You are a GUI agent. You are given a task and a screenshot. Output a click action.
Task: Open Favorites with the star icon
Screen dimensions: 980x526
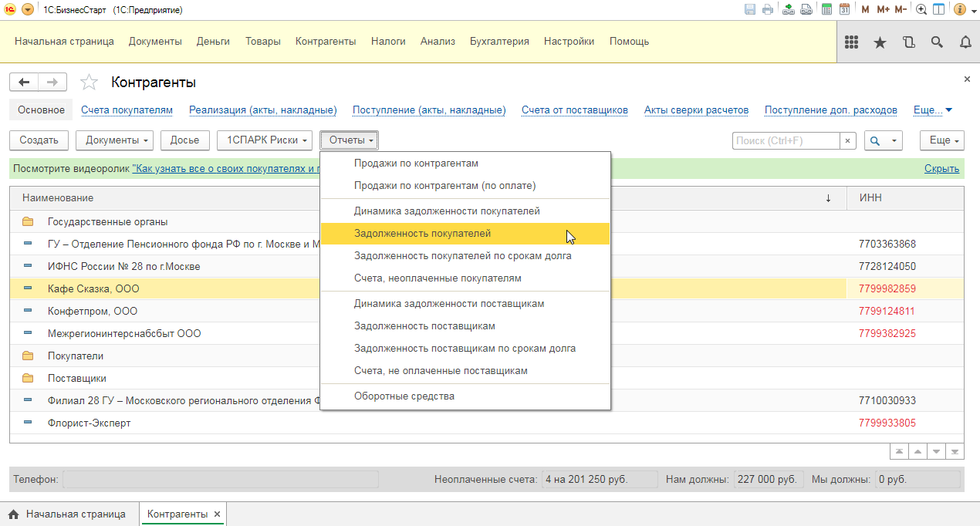880,42
